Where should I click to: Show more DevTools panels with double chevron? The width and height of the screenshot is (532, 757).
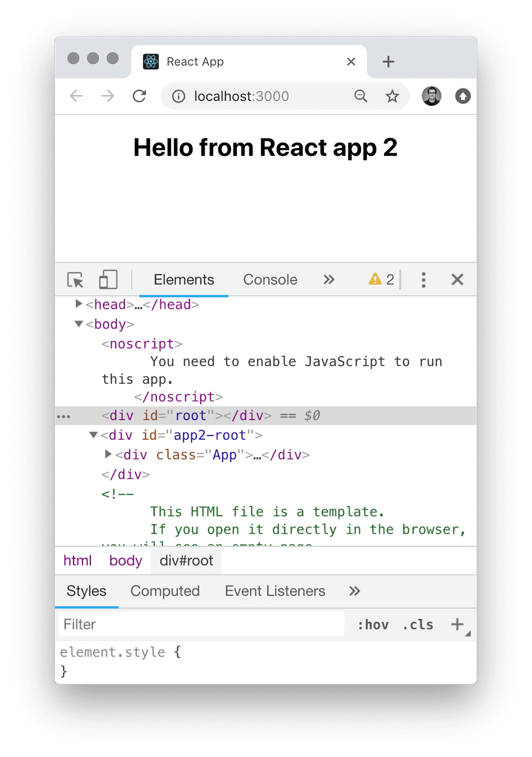pyautogui.click(x=329, y=280)
